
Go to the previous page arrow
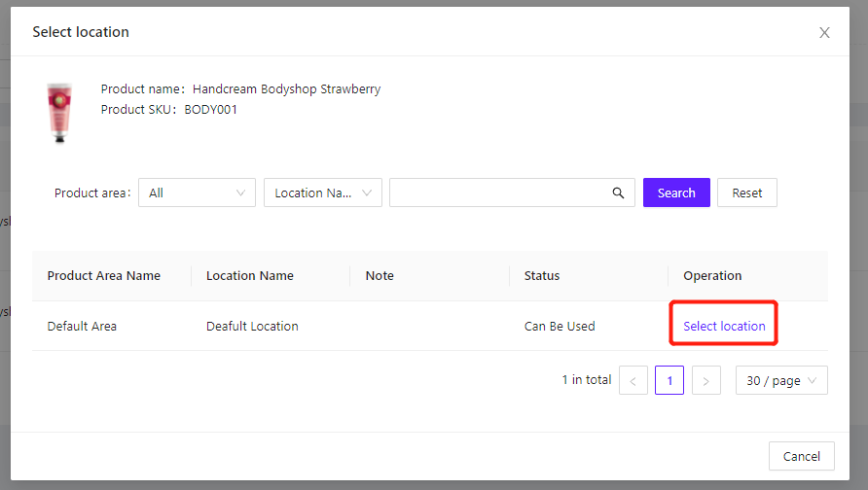pyautogui.click(x=633, y=381)
